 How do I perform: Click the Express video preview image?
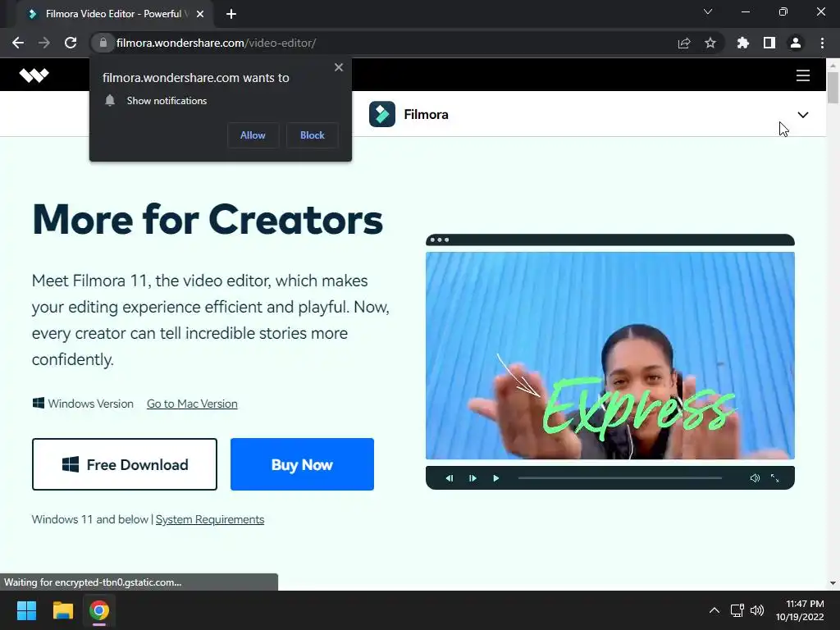609,356
